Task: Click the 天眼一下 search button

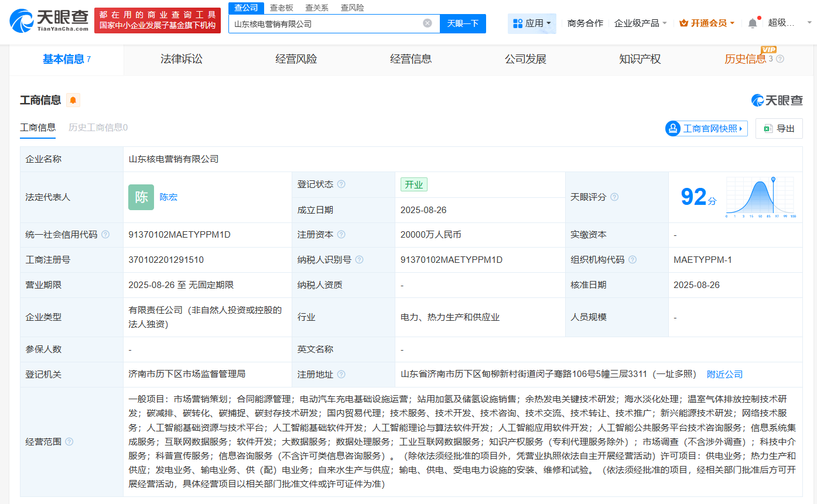Action: coord(463,23)
